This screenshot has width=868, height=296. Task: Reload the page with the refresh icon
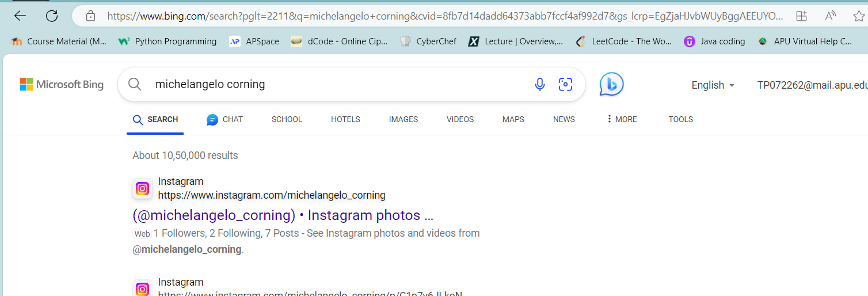(52, 16)
